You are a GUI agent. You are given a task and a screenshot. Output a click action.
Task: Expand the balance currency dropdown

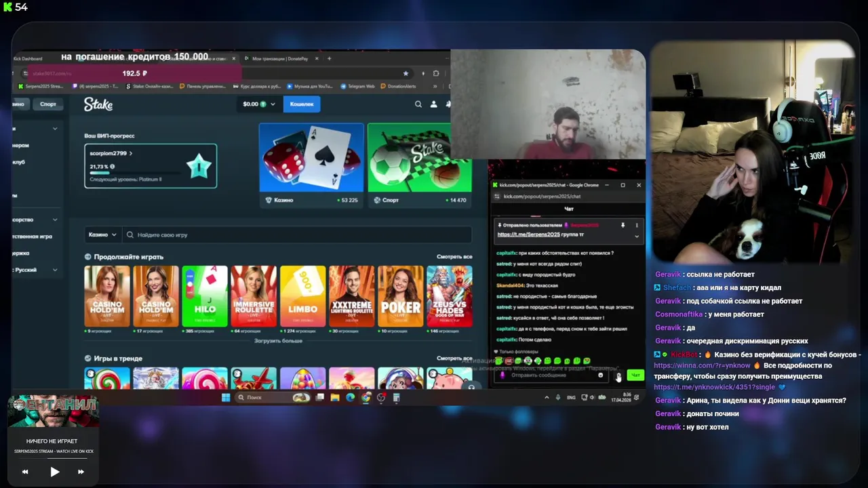click(x=273, y=104)
